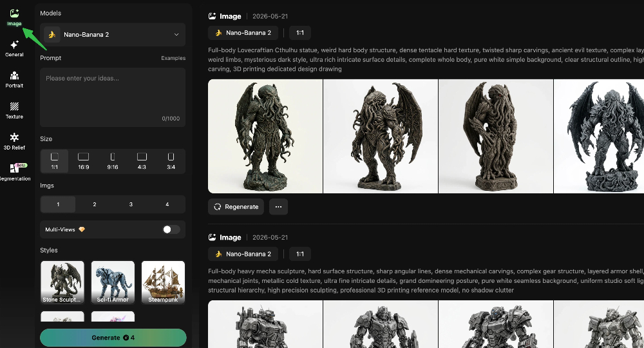Click the heavy mecha sculpture prompt text

click(x=426, y=280)
